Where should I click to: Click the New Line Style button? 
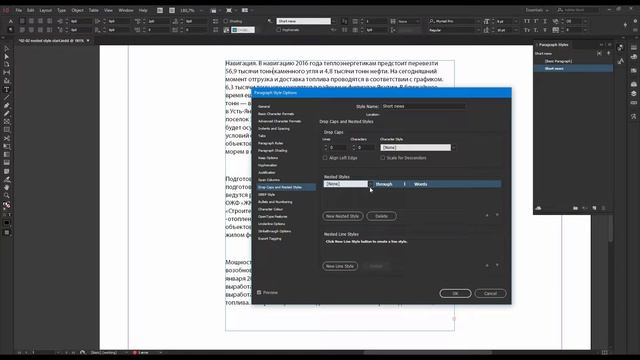[x=340, y=266]
